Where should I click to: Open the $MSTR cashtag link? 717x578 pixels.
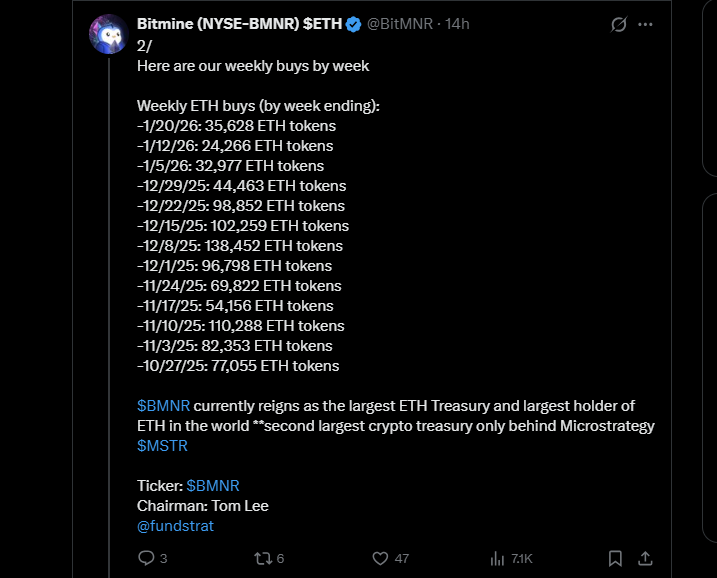162,446
